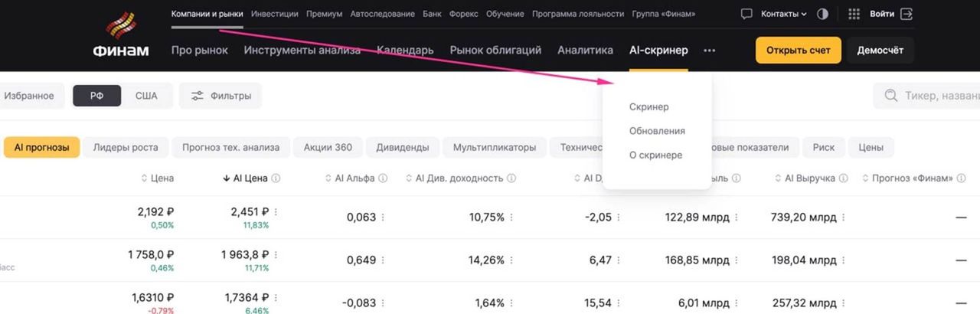This screenshot has height=314, width=980.
Task: Open three-dot menu next to 168,85 млрд
Action: (737, 260)
